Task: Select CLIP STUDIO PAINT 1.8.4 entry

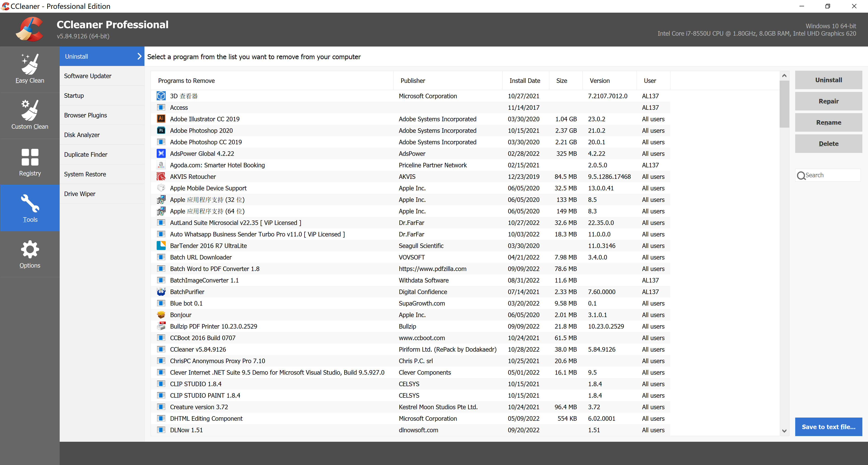Action: pos(410,395)
